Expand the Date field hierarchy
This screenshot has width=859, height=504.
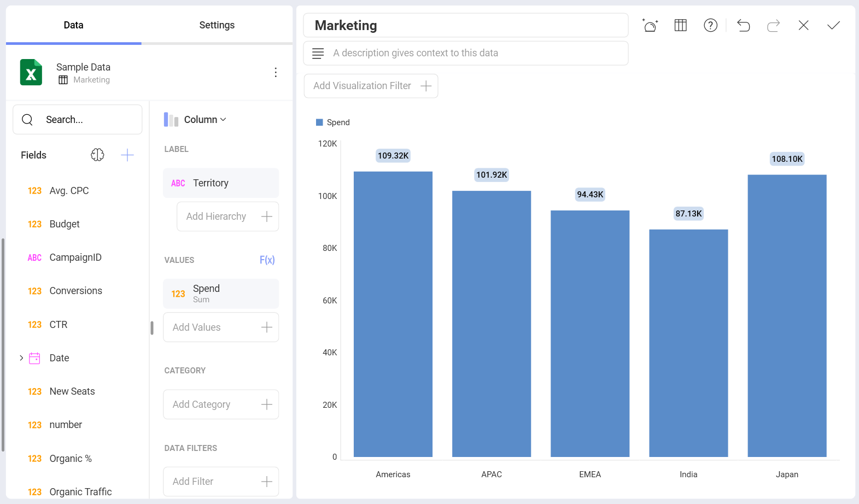tap(21, 358)
